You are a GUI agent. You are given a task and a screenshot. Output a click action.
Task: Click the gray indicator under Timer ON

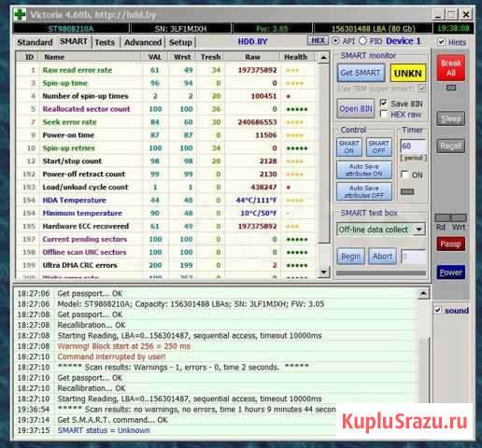pos(407,191)
